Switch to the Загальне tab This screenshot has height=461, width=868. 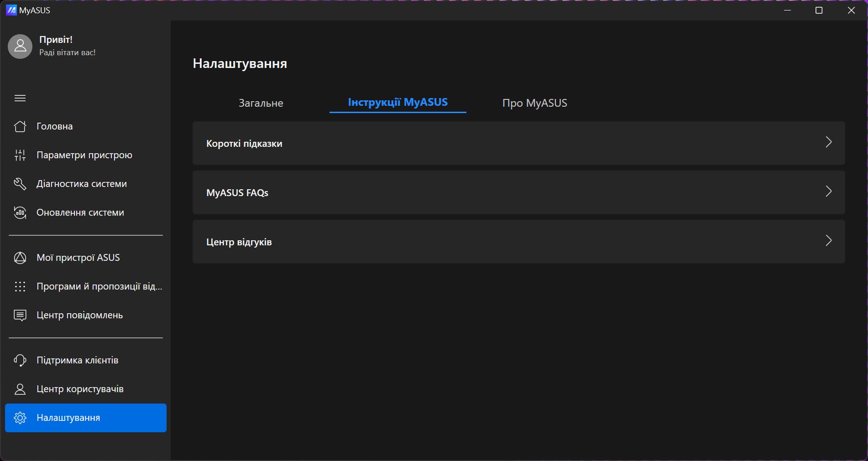pos(261,103)
